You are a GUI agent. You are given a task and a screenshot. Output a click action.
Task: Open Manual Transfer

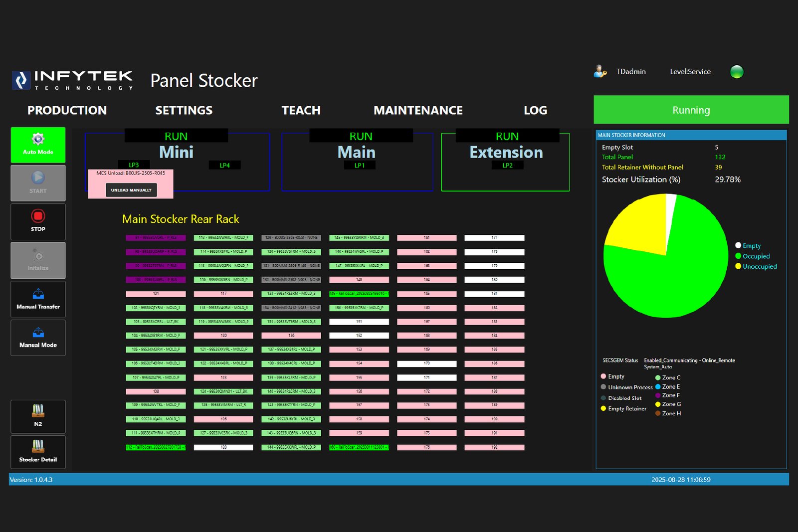37,299
